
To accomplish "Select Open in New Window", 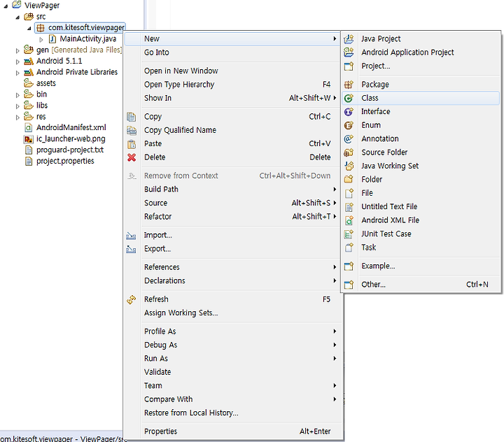I will [x=233, y=71].
